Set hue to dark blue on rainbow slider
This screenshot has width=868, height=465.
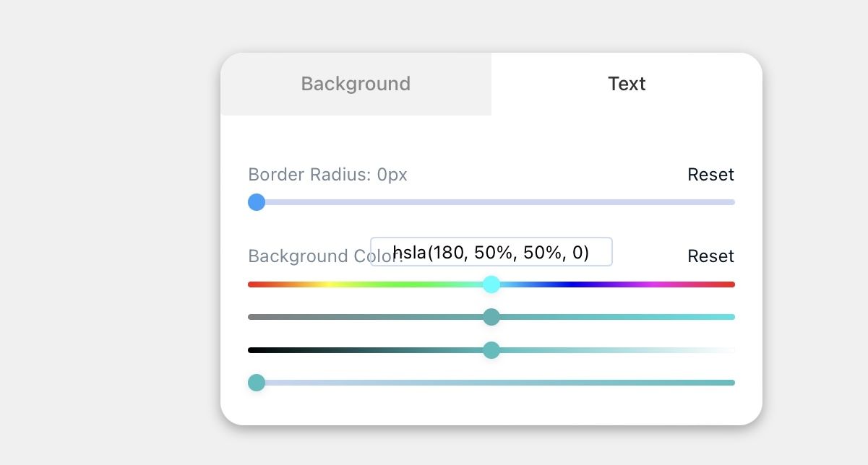tap(573, 284)
